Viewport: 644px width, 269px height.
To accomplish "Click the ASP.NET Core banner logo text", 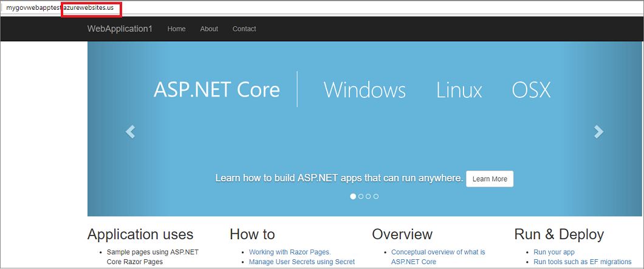I will click(x=216, y=89).
